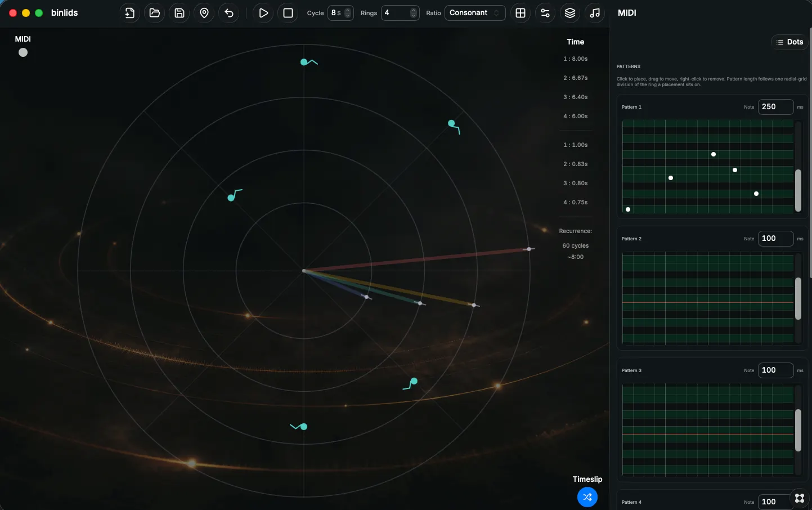Click the location pin icon in toolbar
This screenshot has height=510, width=812.
[x=204, y=13]
